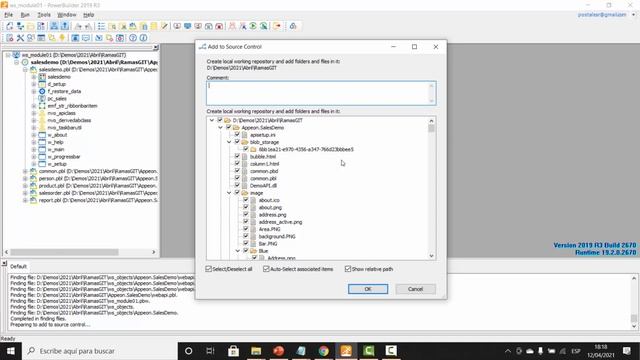Image resolution: width=640 pixels, height=360 pixels.
Task: Toggle the Output window icon in the PowerBar
Action: [x=65, y=26]
